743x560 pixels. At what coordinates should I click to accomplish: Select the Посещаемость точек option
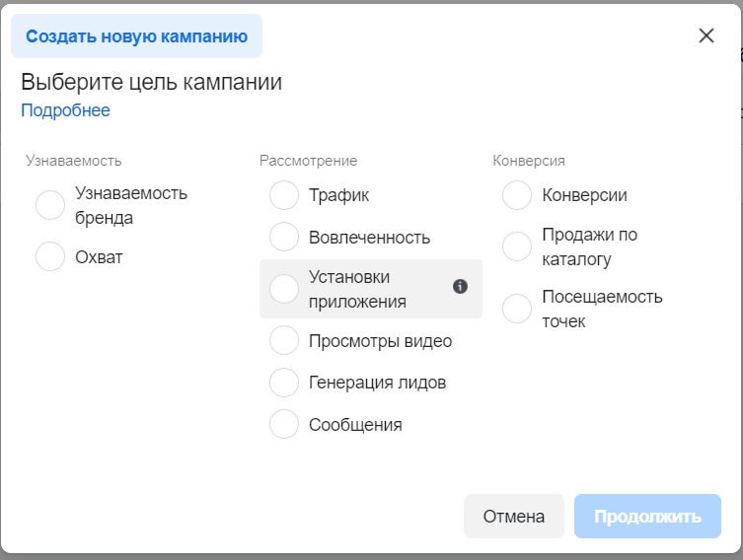point(517,309)
